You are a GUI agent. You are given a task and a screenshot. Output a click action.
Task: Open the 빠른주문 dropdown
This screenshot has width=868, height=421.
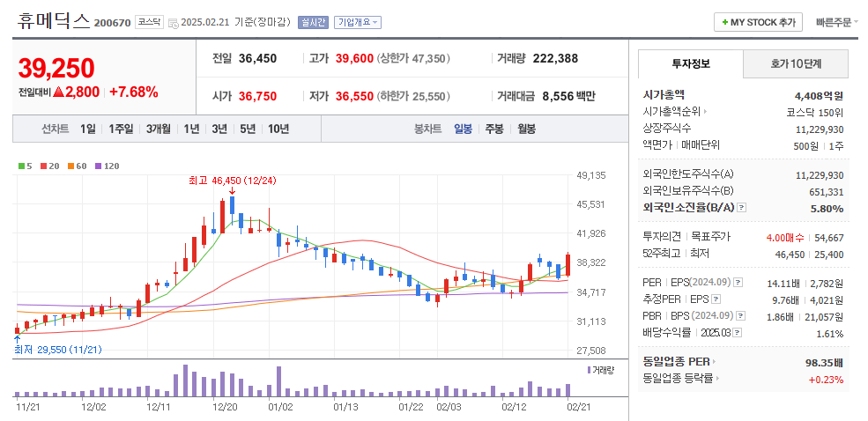[837, 23]
